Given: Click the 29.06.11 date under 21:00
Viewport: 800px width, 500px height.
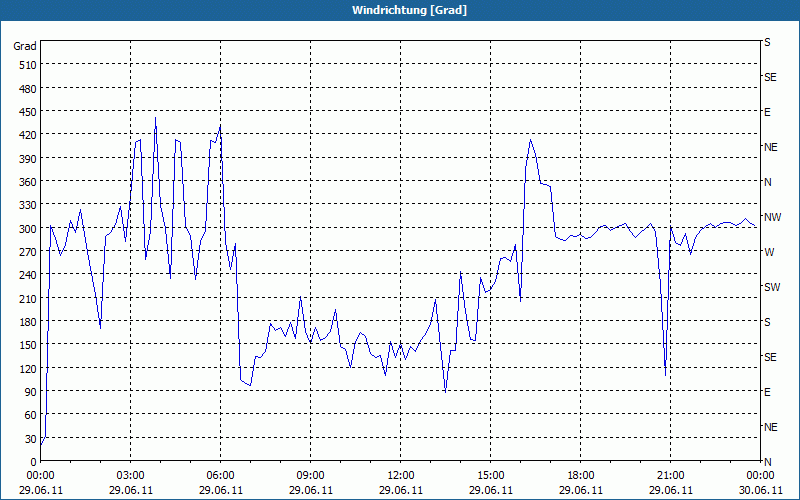Looking at the screenshot, I should pos(670,490).
